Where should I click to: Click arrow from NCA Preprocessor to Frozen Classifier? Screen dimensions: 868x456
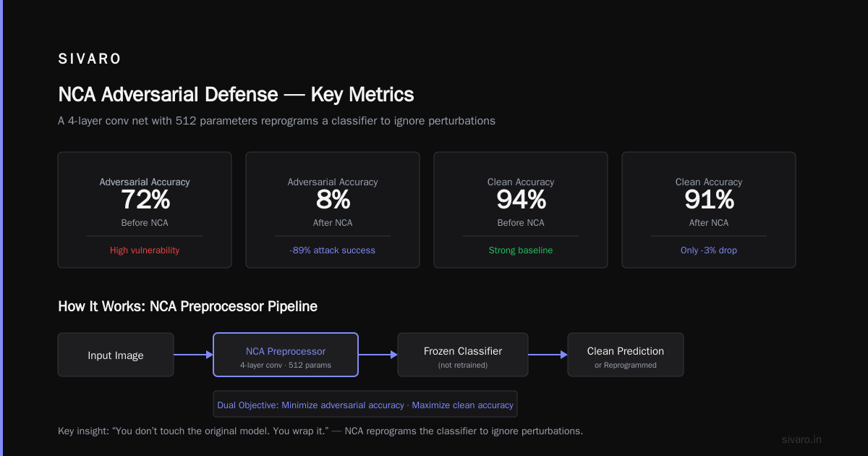pos(378,355)
